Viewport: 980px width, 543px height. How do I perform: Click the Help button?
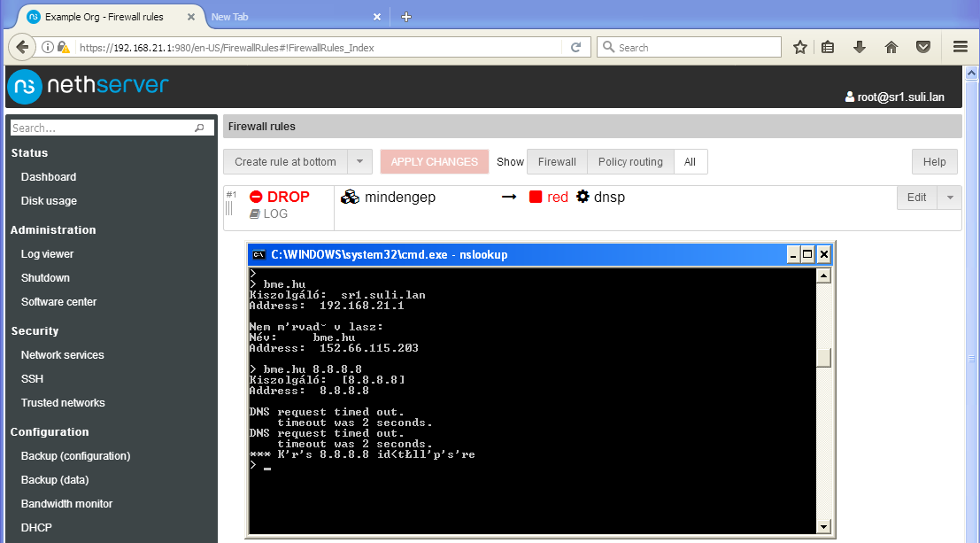click(x=934, y=162)
